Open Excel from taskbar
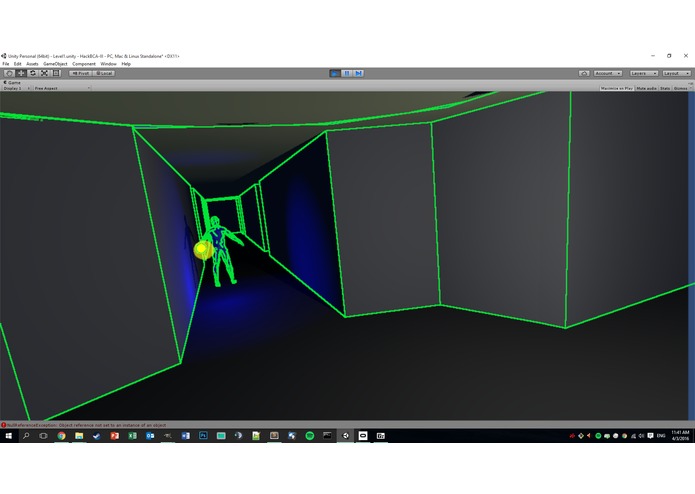695x494 pixels. [132, 436]
